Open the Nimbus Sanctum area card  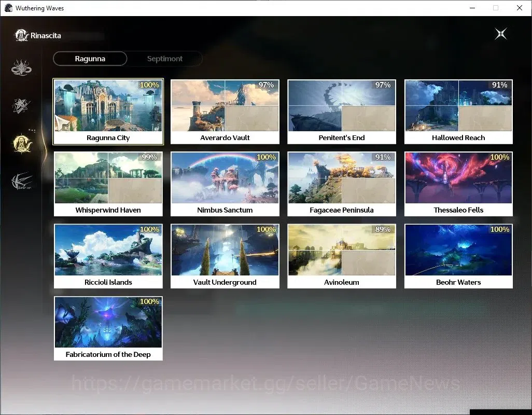coord(225,184)
